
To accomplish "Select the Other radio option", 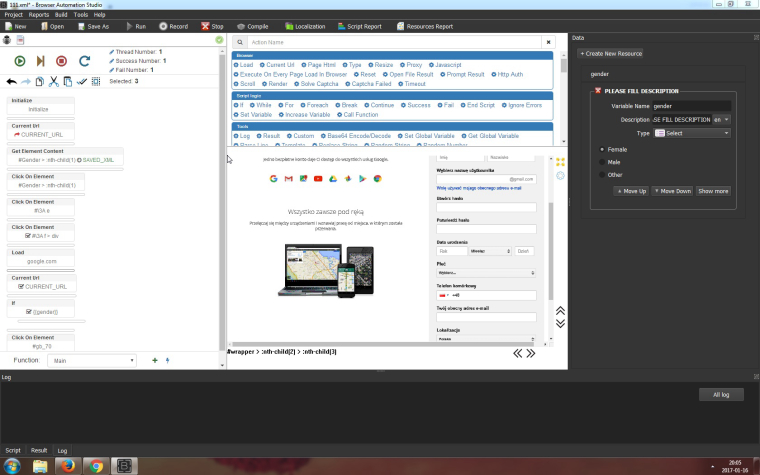I will 602,175.
